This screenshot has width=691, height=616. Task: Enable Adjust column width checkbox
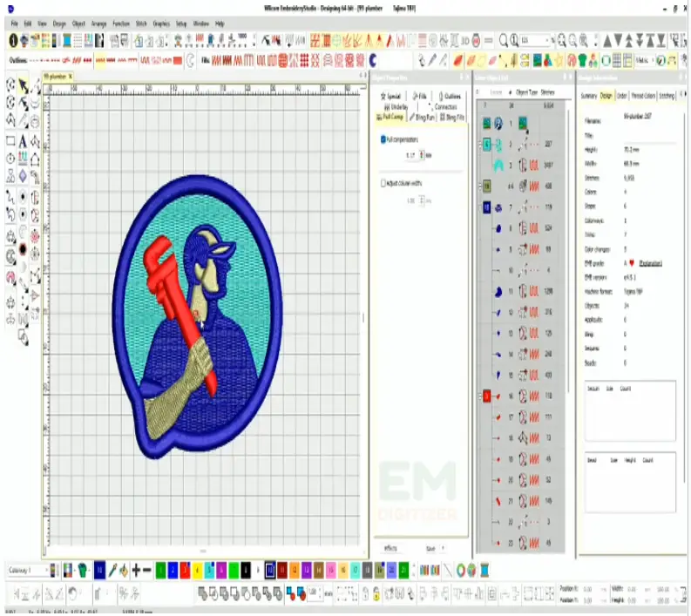click(x=383, y=183)
